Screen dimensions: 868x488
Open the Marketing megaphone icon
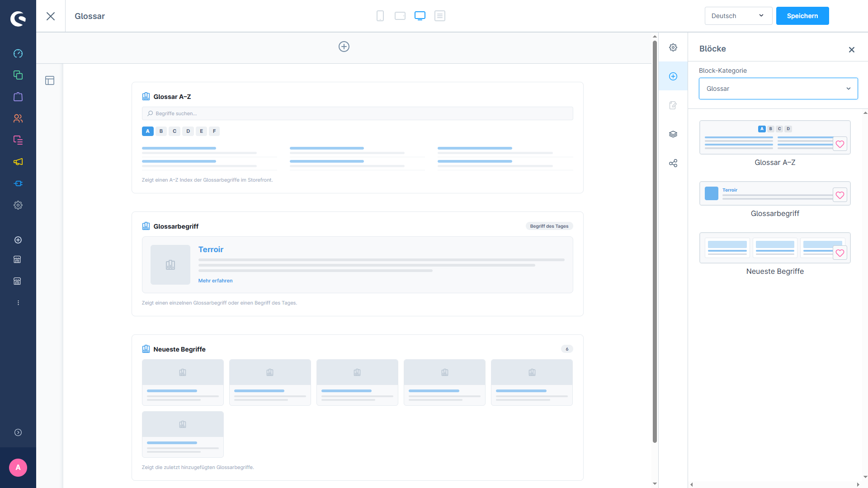click(x=18, y=162)
